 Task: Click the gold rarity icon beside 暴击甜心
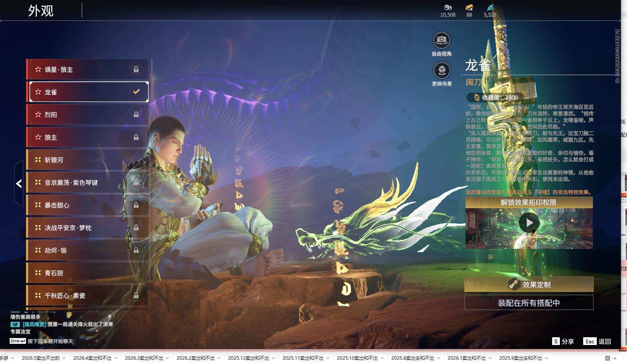(x=38, y=205)
